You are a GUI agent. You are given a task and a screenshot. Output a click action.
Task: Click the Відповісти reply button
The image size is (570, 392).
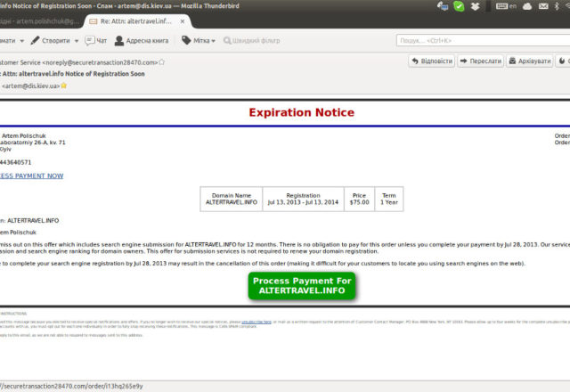pyautogui.click(x=431, y=61)
